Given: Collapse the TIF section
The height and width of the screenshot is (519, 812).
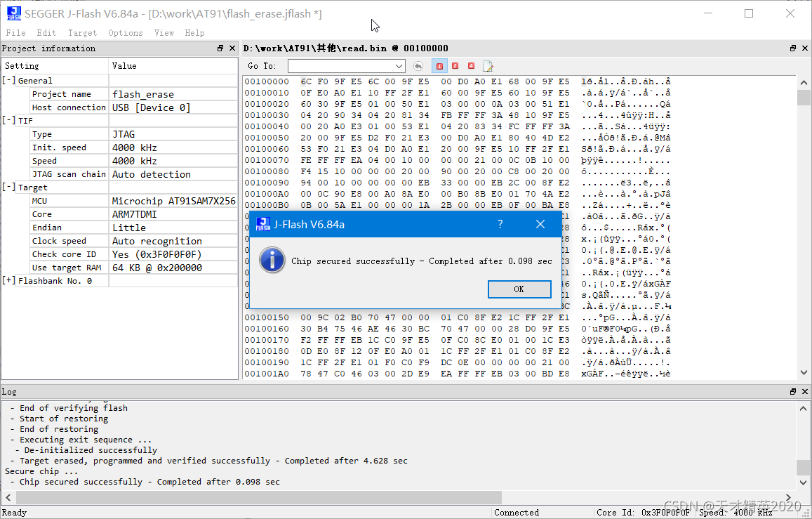Looking at the screenshot, I should (x=9, y=120).
